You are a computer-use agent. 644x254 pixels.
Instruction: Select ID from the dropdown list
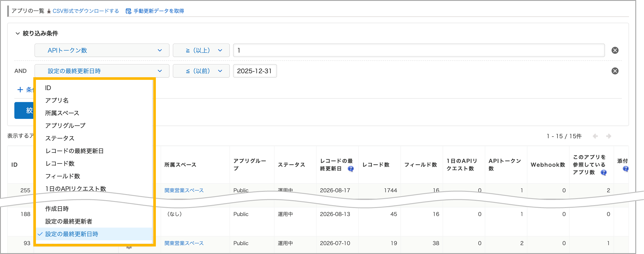(94, 88)
